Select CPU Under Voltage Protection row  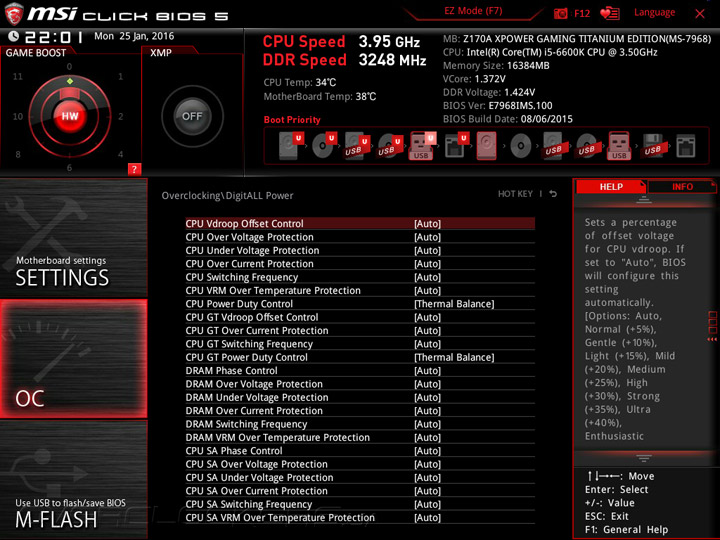tap(360, 250)
